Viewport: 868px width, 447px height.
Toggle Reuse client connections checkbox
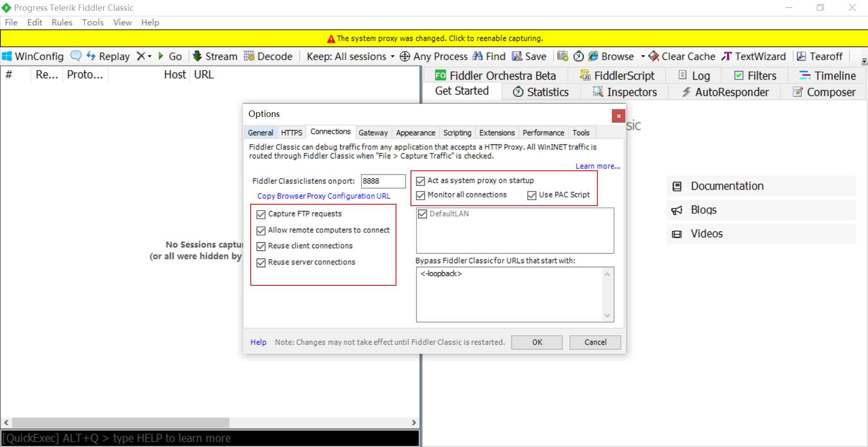pyautogui.click(x=261, y=246)
